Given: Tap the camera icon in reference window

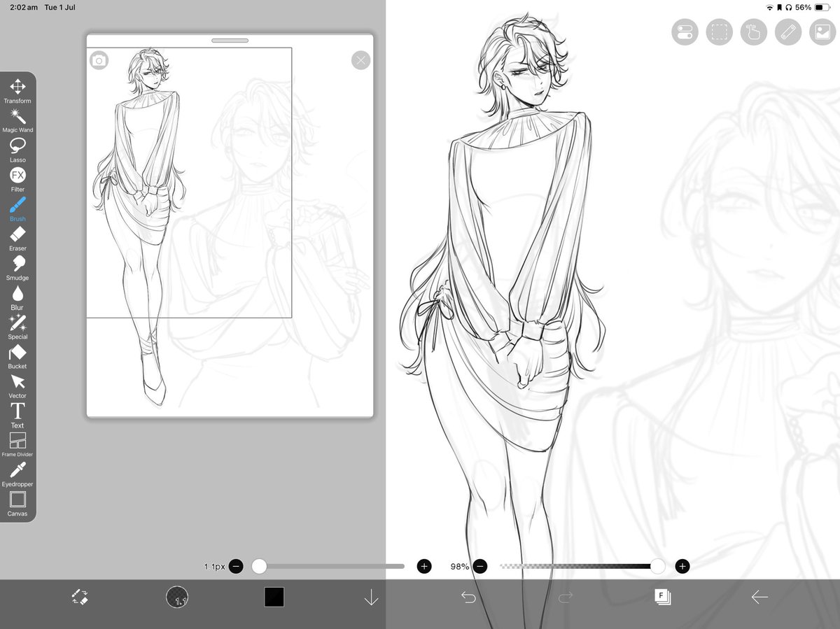Looking at the screenshot, I should (x=99, y=60).
